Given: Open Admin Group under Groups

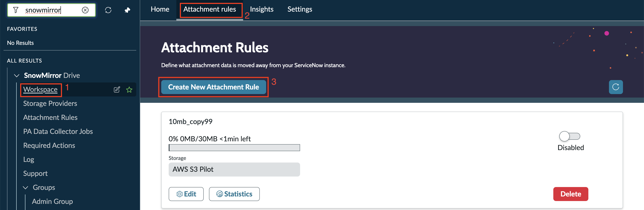Looking at the screenshot, I should click(52, 201).
